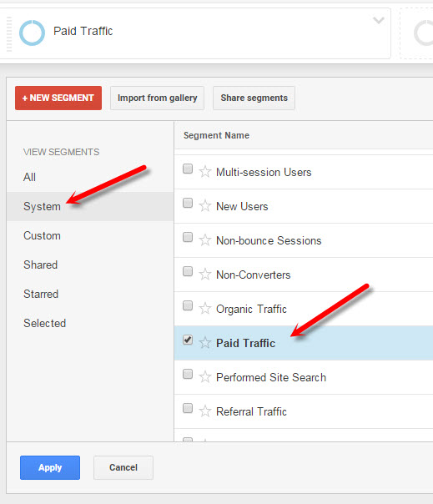Viewport: 433px width, 504px height.
Task: Uncheck the Paid Traffic checkbox
Action: (x=188, y=340)
